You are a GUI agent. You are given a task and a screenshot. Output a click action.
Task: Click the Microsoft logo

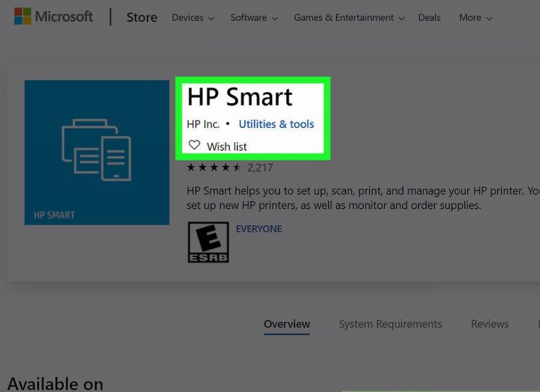point(54,16)
